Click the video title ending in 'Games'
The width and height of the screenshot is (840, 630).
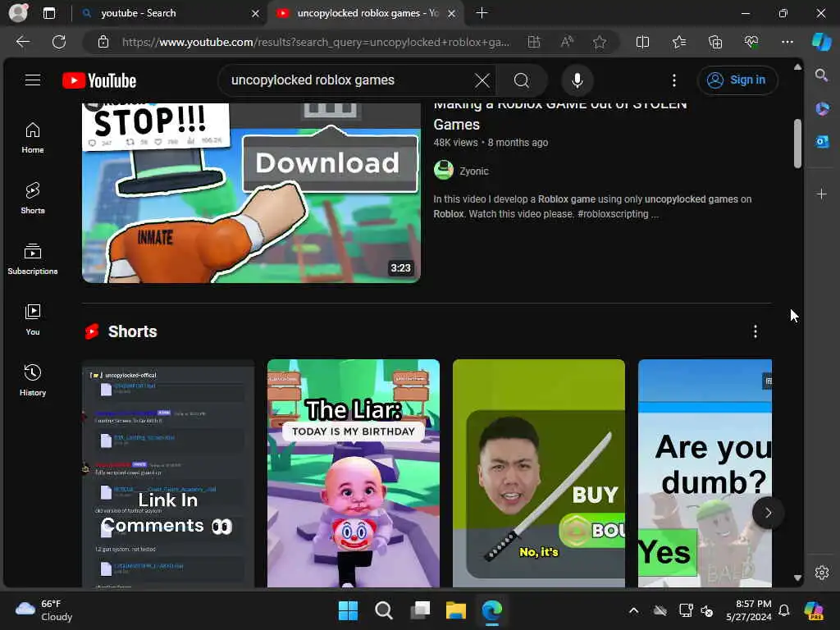coord(559,115)
